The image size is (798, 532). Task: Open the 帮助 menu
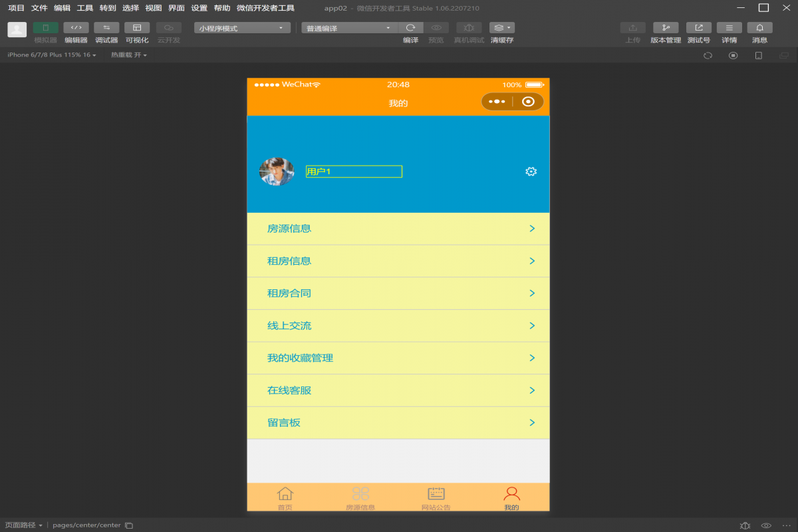222,8
